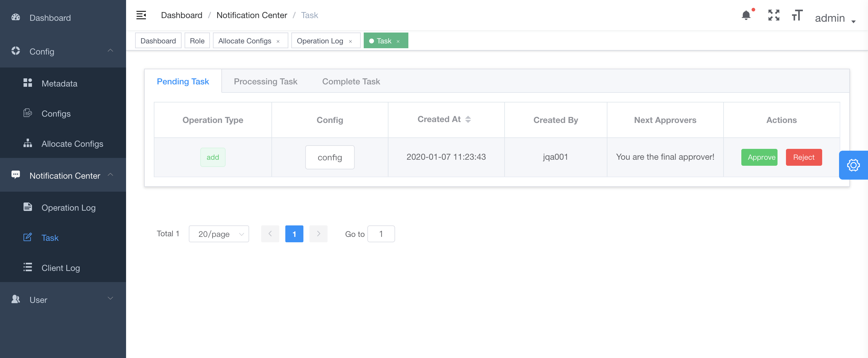The image size is (868, 358).
Task: Open the font size selector icon
Action: (x=797, y=15)
